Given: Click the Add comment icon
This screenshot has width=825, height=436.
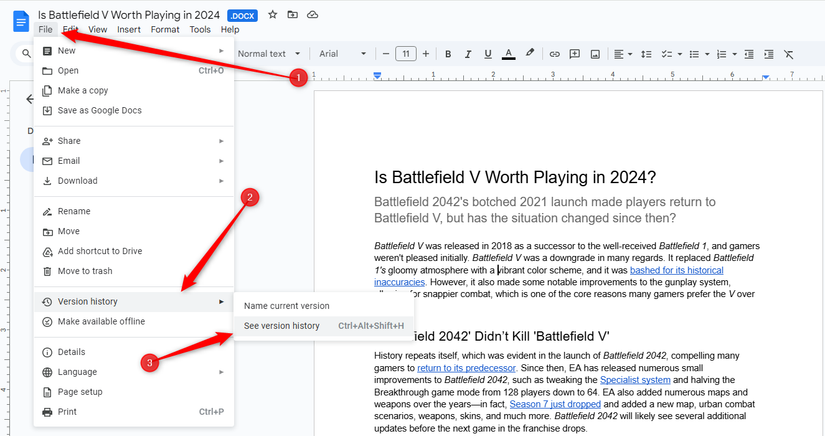Looking at the screenshot, I should click(x=575, y=54).
